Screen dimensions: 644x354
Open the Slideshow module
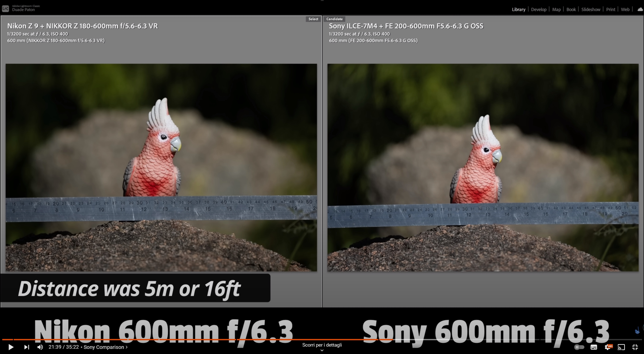point(591,9)
